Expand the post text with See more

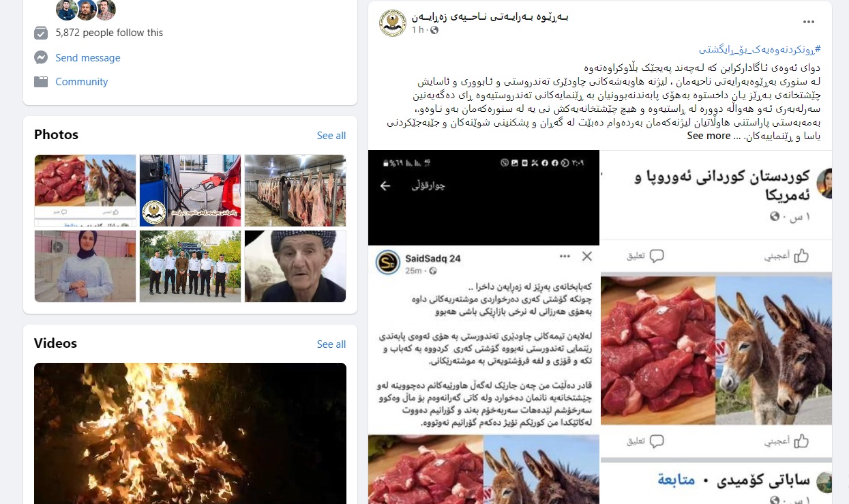click(x=709, y=136)
